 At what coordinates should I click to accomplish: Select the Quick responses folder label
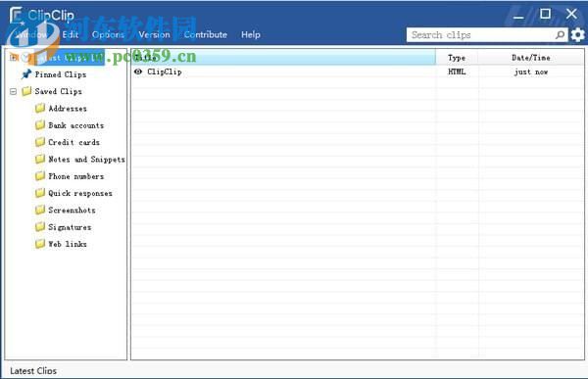[x=80, y=194]
